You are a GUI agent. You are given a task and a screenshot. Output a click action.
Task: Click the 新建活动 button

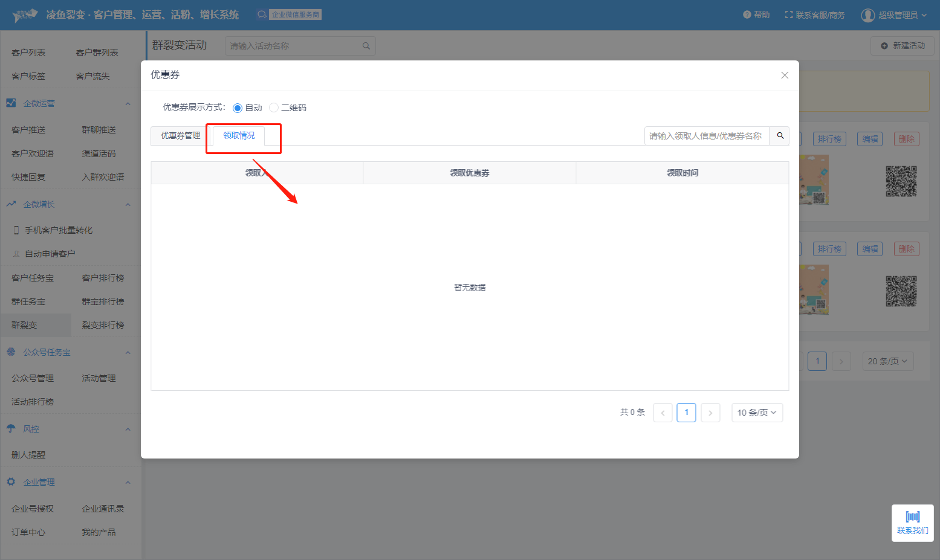(x=903, y=46)
